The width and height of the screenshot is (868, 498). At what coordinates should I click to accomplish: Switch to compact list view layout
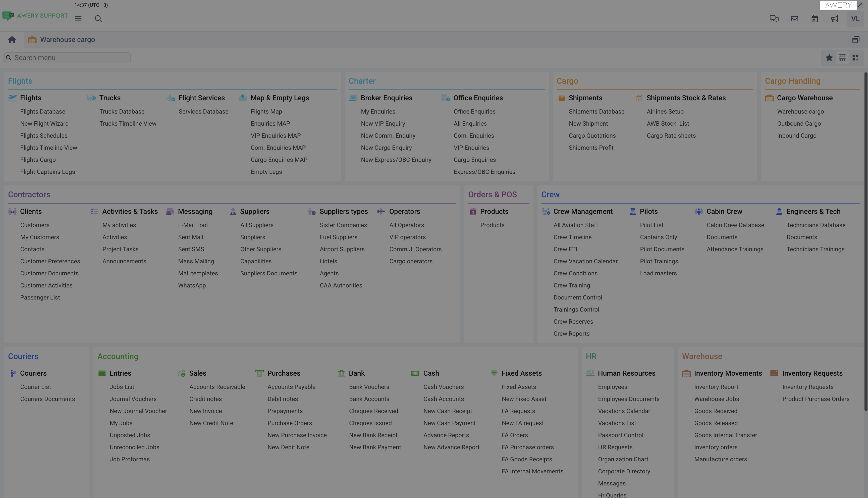point(842,58)
